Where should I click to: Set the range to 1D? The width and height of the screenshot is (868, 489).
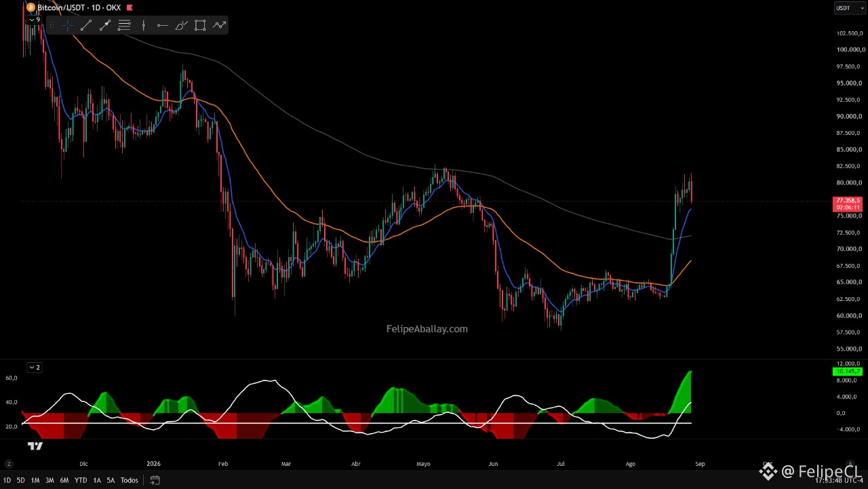tap(7, 480)
